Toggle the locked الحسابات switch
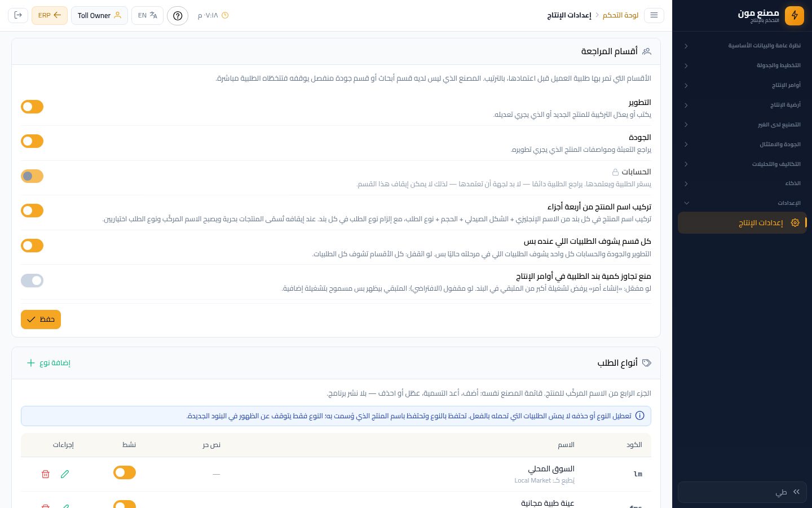This screenshot has height=508, width=812. (32, 176)
